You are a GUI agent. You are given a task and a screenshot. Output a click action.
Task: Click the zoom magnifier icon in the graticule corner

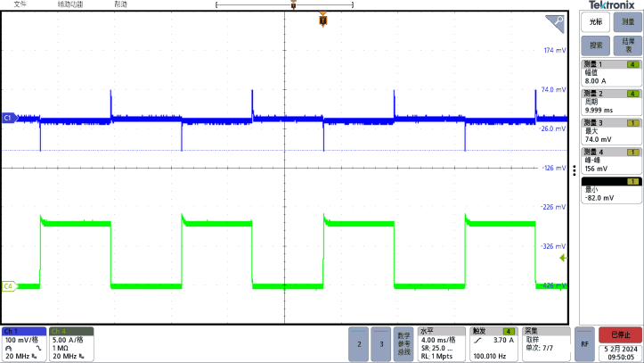click(555, 23)
